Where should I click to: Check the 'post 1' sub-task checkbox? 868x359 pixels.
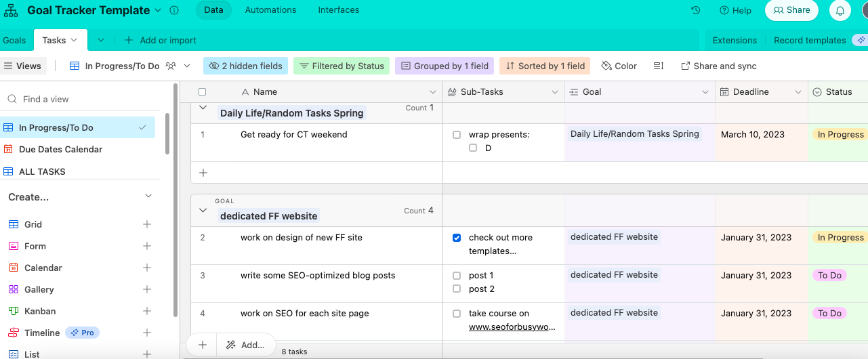tap(457, 276)
